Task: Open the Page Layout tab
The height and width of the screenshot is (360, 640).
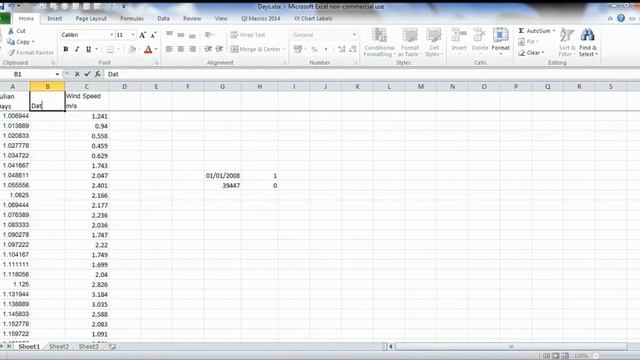Action: [x=91, y=19]
